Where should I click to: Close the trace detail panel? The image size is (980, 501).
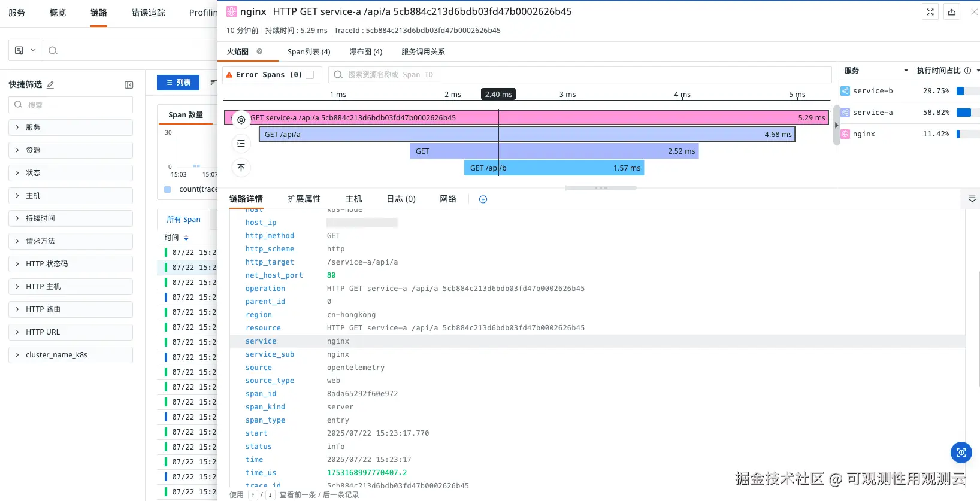coord(974,12)
